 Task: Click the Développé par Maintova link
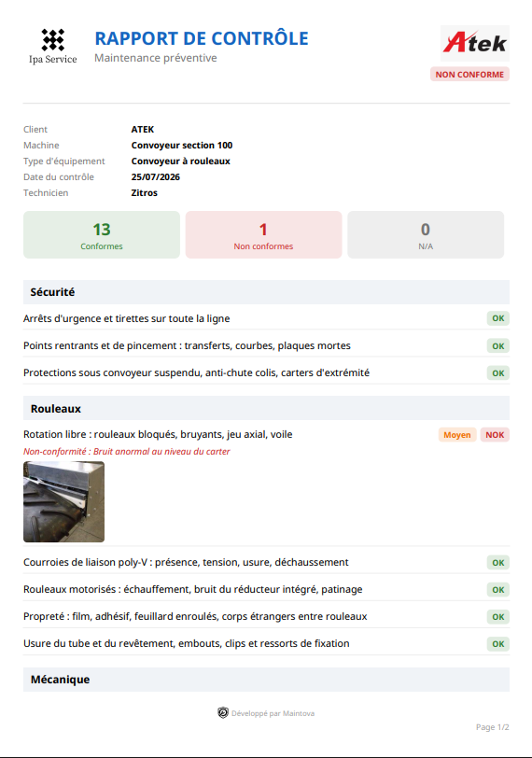[x=273, y=713]
